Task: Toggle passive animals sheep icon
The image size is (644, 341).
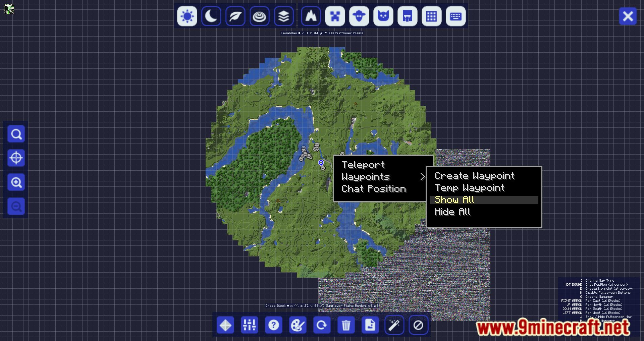Action: pos(359,16)
